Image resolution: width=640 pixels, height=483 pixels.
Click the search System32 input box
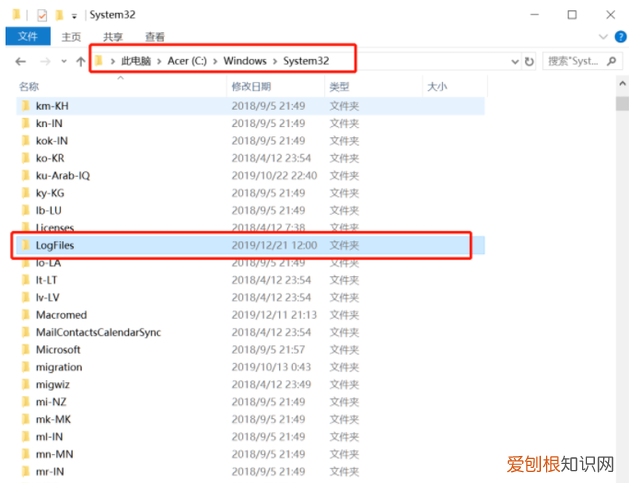pyautogui.click(x=582, y=61)
